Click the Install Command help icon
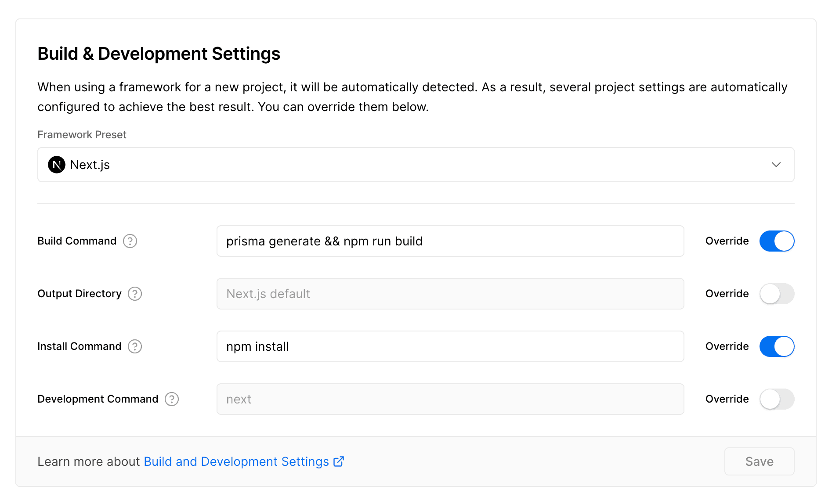The height and width of the screenshot is (504, 832). [x=135, y=346]
